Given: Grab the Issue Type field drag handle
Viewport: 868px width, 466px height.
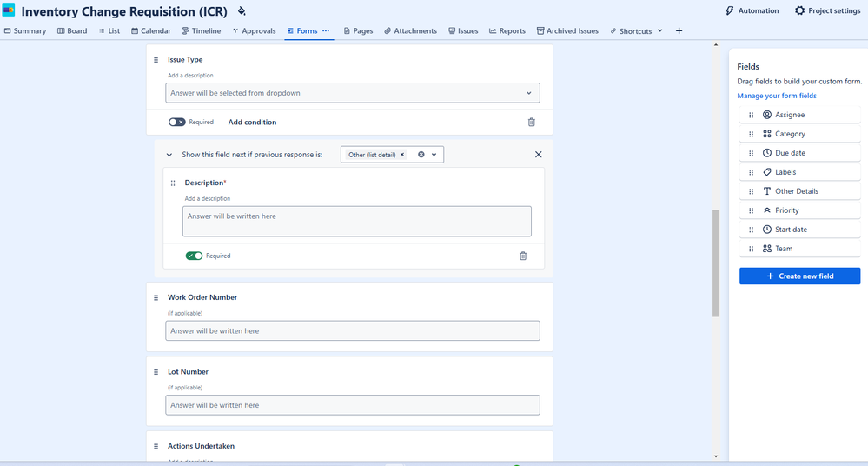Looking at the screenshot, I should pyautogui.click(x=156, y=60).
